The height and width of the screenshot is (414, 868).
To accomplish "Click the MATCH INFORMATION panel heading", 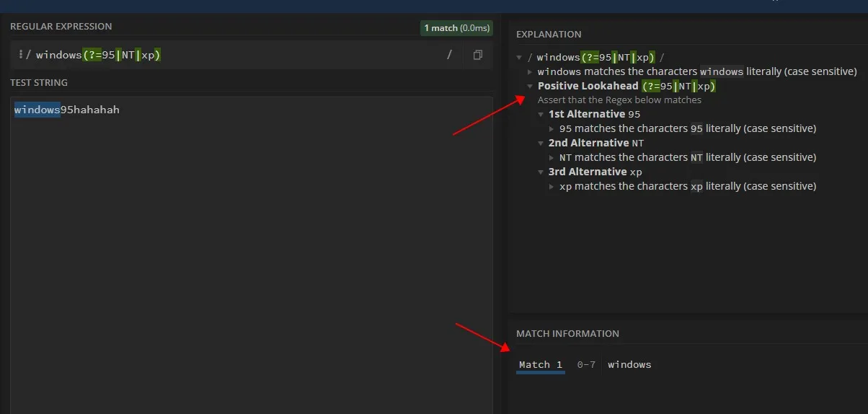I will tap(567, 334).
